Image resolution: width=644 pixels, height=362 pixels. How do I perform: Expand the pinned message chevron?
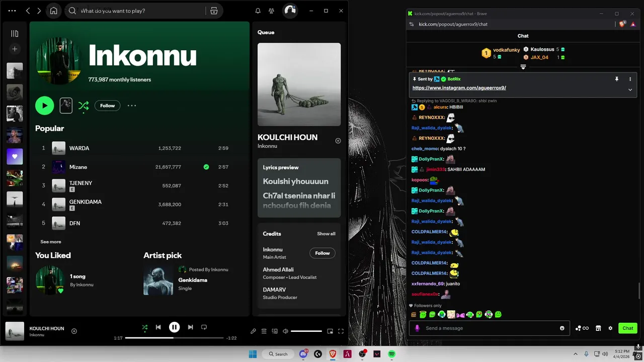point(630,89)
